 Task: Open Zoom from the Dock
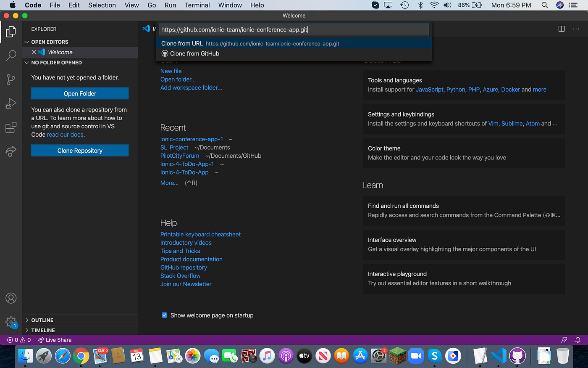pyautogui.click(x=416, y=356)
